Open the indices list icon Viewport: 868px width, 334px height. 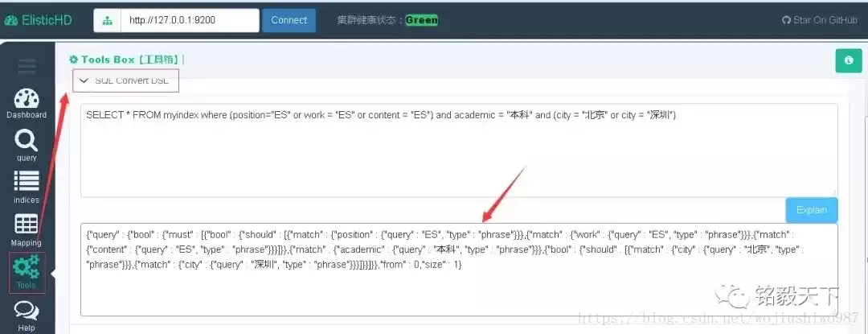[26, 181]
